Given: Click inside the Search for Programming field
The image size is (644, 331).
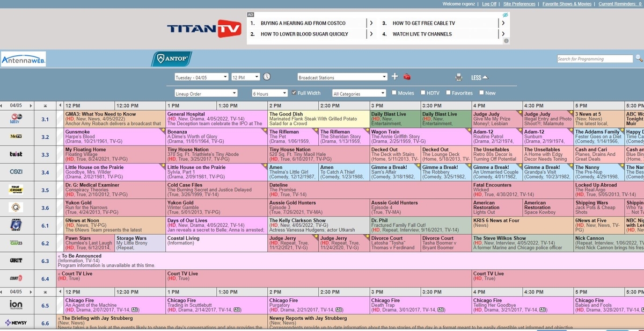Looking at the screenshot, I should 595,59.
